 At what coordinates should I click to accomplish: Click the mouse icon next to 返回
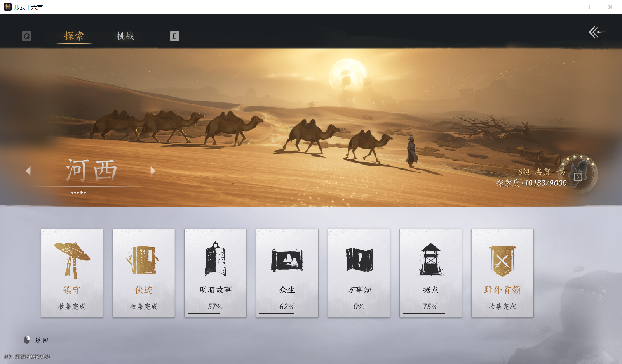27,340
